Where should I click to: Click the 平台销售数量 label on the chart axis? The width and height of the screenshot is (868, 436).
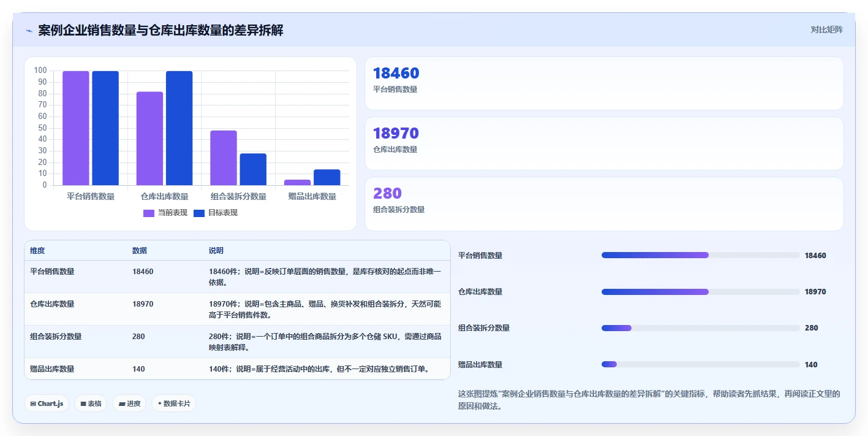pyautogui.click(x=91, y=196)
